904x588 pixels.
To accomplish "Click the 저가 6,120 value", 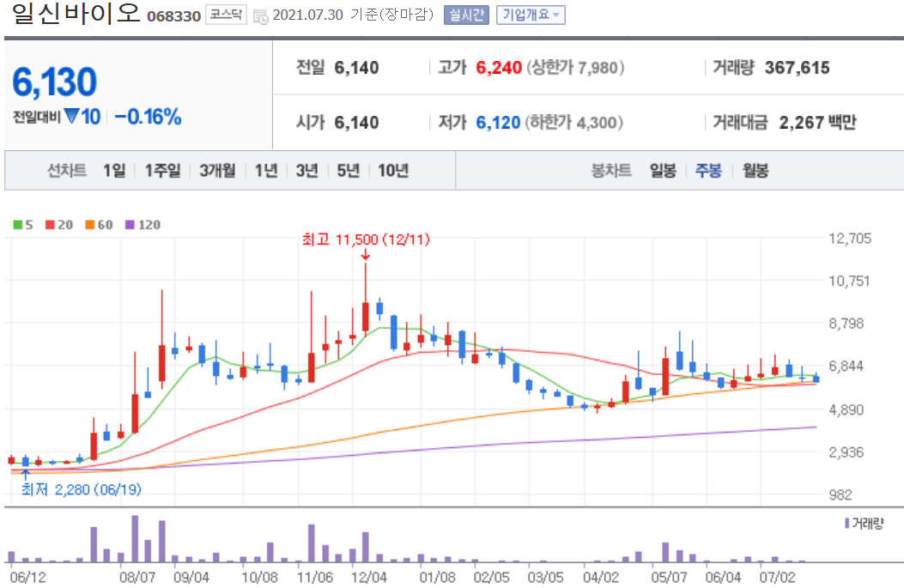I will click(x=498, y=123).
